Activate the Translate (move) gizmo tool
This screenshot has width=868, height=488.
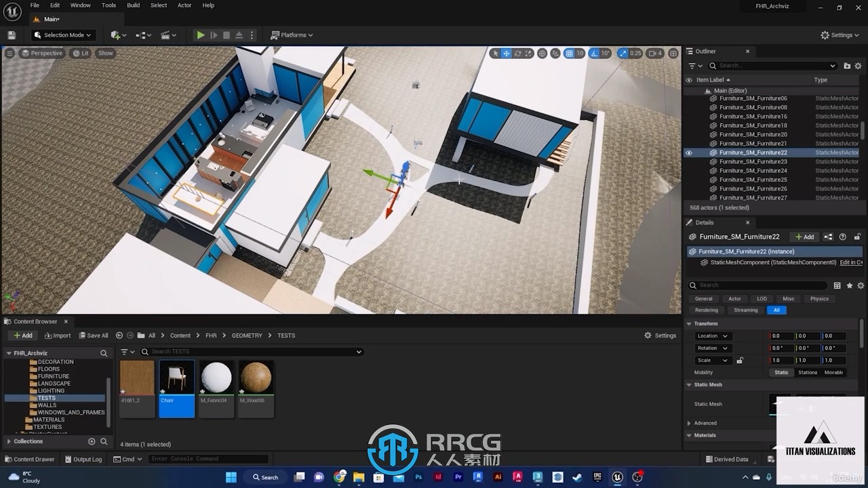tap(506, 53)
